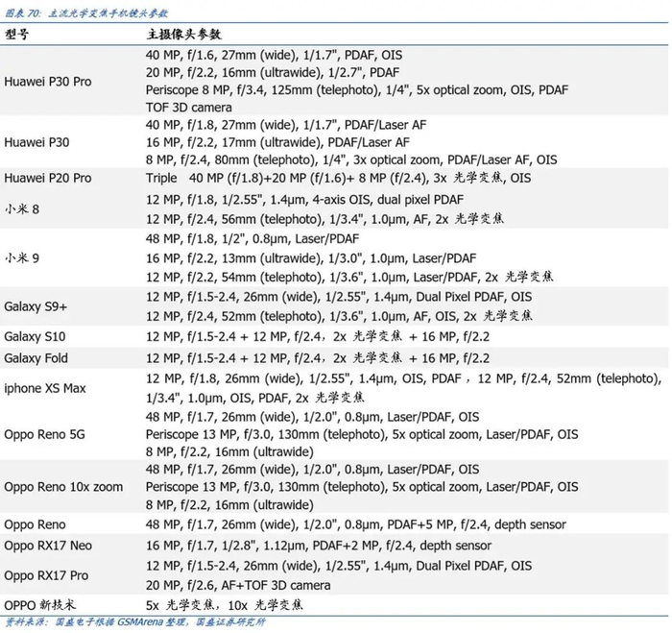Click the 'TOF 3D camera' line

[x=188, y=108]
